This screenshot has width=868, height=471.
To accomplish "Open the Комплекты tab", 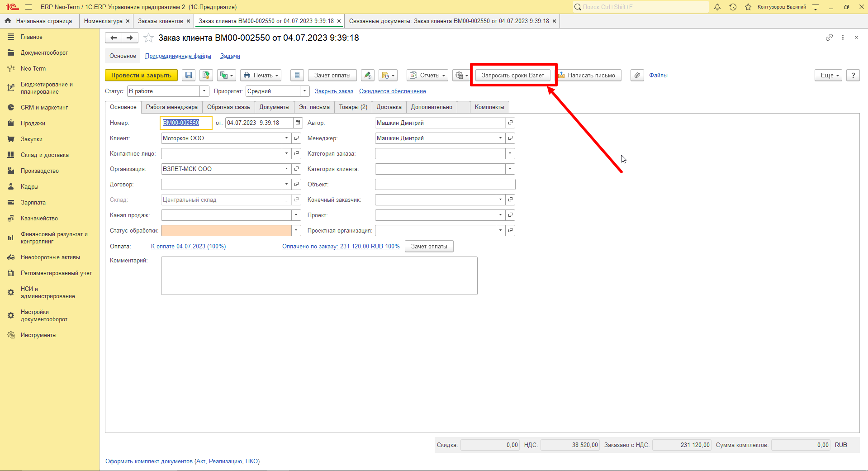I will click(489, 107).
